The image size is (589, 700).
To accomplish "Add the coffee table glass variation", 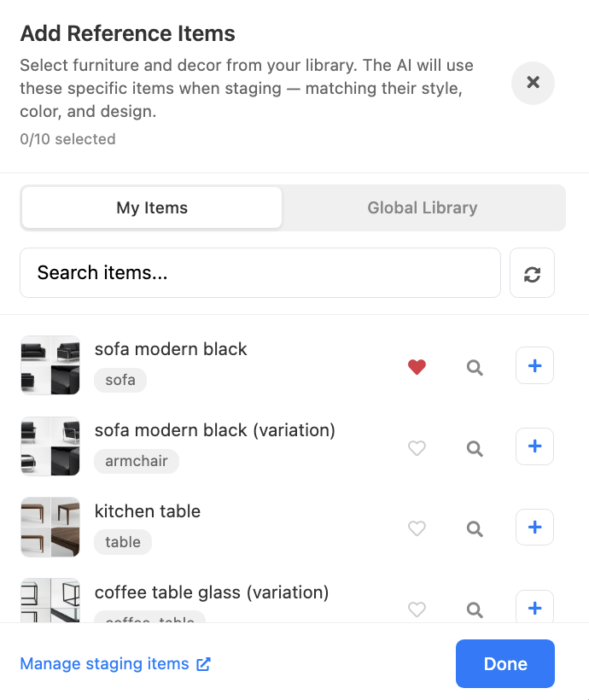I will [534, 607].
